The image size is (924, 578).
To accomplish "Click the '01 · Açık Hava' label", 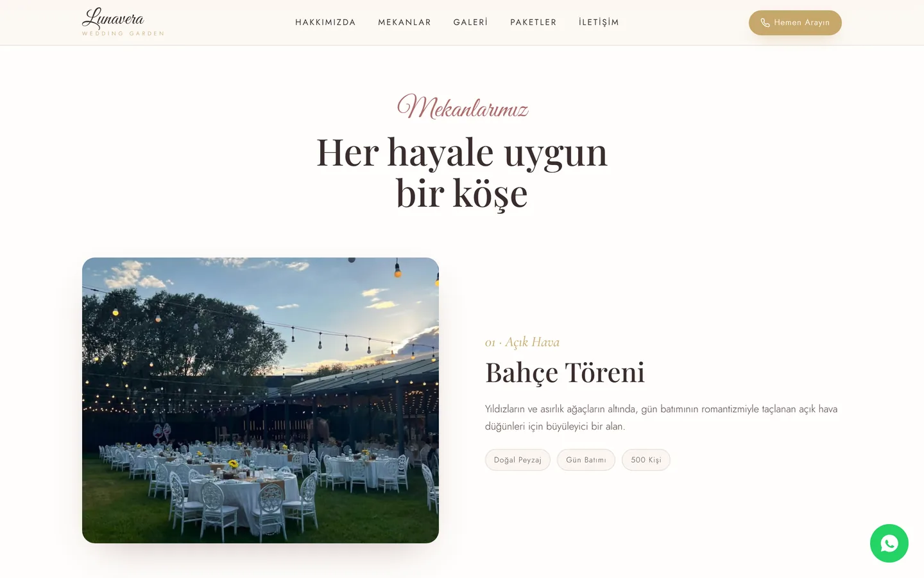I will click(522, 342).
